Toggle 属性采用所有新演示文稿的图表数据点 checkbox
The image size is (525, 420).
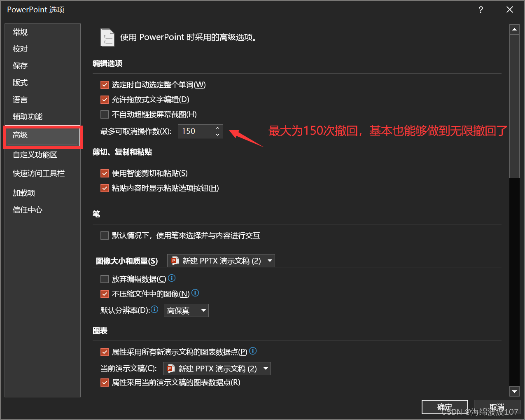(x=105, y=352)
